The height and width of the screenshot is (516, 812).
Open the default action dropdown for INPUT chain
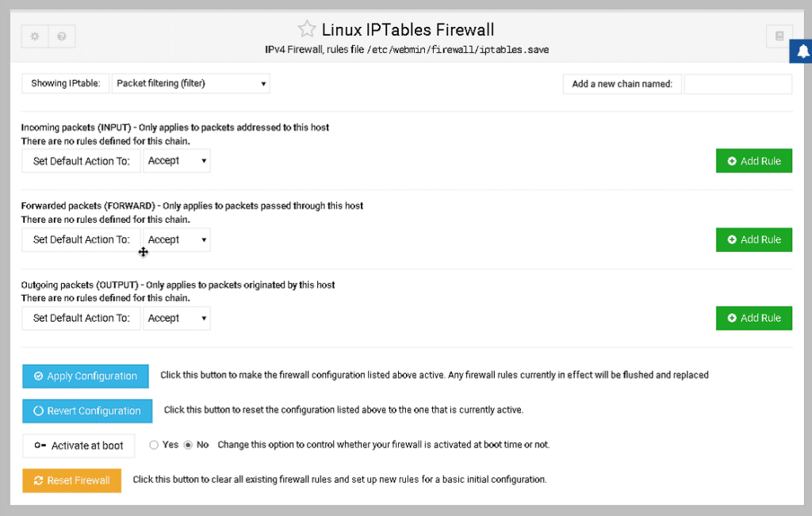[176, 160]
